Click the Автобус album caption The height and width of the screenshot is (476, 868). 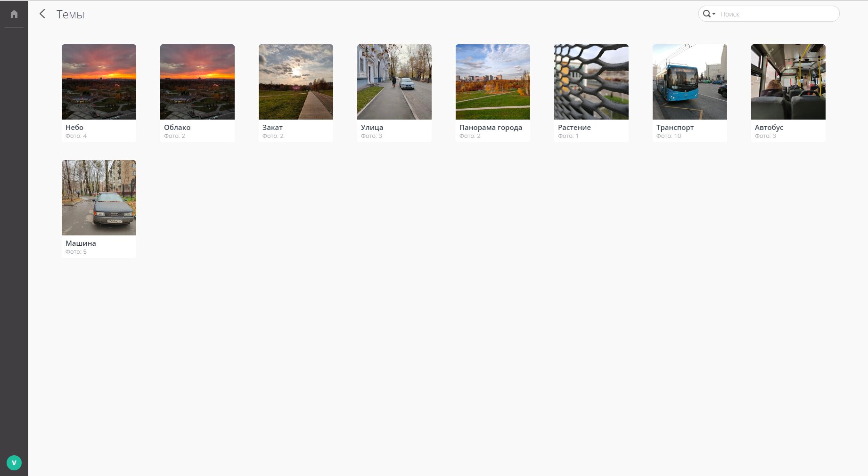tap(769, 128)
